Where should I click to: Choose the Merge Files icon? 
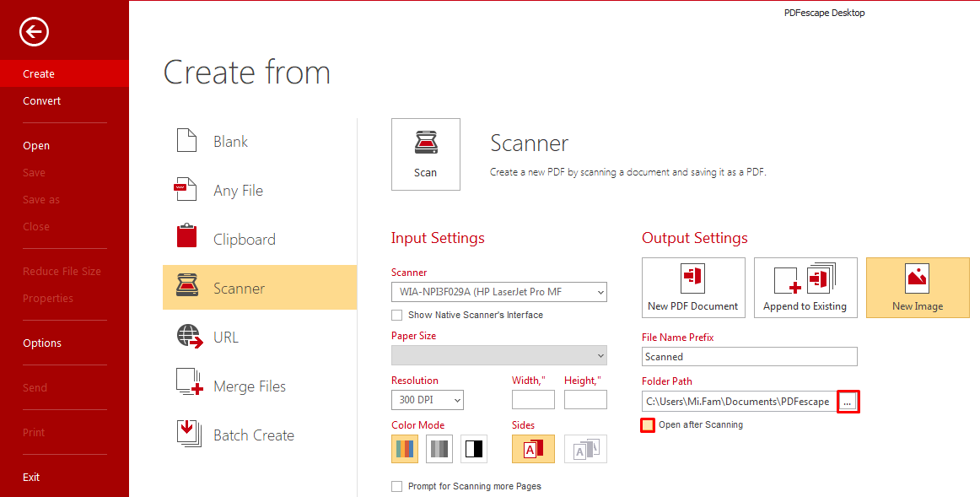[x=190, y=382]
